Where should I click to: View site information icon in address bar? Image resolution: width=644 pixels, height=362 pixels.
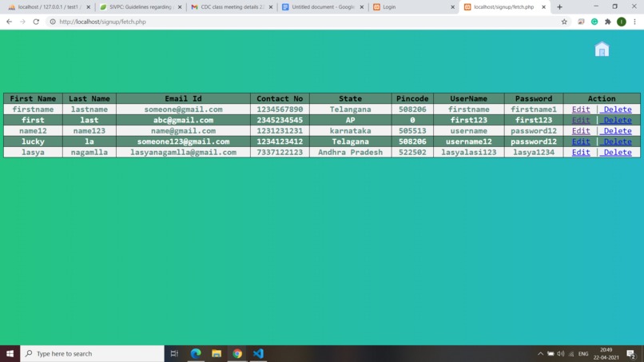pos(53,22)
